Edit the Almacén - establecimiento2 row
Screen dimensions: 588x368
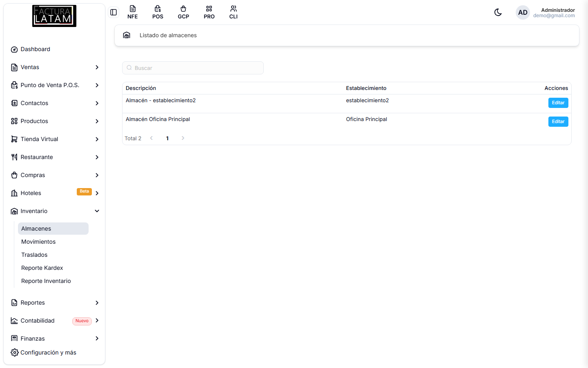point(558,103)
